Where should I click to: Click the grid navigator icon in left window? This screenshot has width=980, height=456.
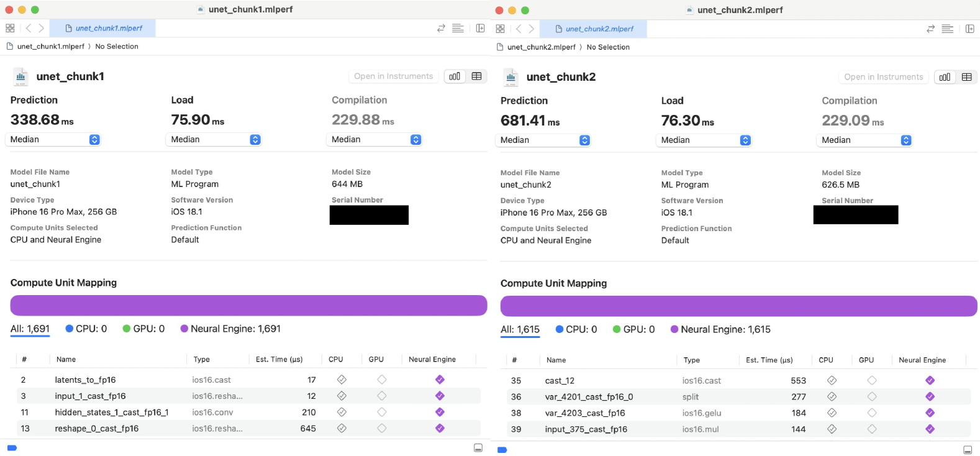click(10, 28)
